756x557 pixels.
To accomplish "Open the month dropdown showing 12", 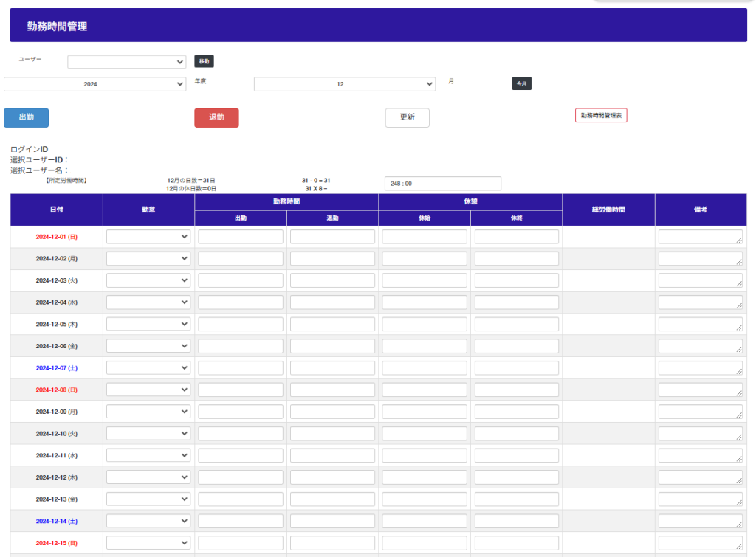I will (x=344, y=84).
